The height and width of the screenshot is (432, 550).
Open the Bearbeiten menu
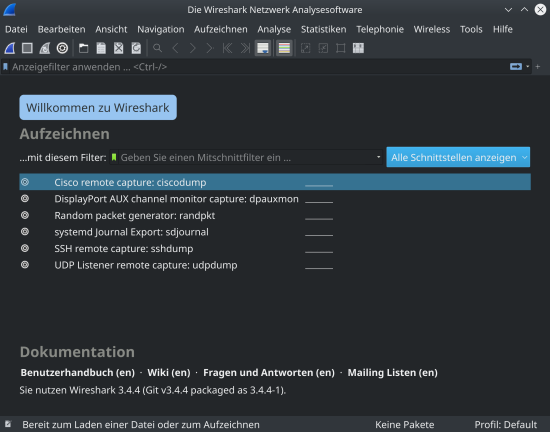61,29
